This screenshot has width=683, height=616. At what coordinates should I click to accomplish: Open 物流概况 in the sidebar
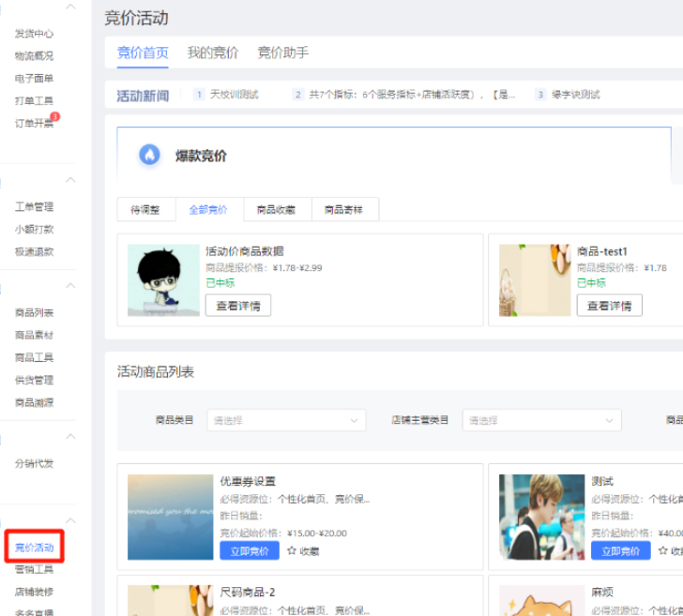coord(35,55)
